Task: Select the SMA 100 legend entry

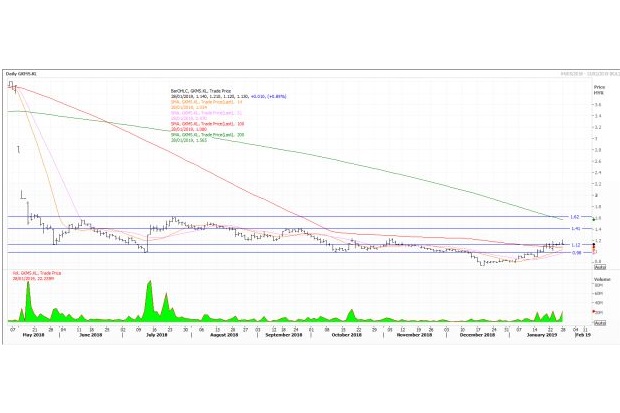Action: tap(199, 123)
